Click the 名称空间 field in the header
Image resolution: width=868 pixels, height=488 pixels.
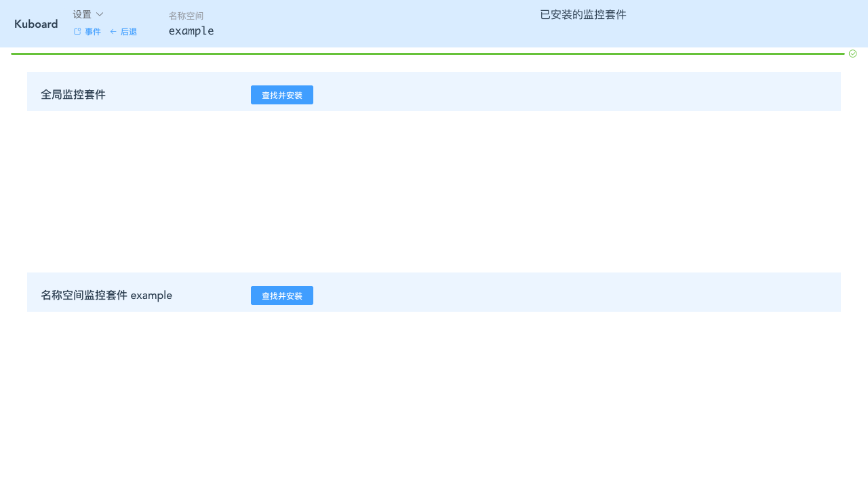pos(186,16)
